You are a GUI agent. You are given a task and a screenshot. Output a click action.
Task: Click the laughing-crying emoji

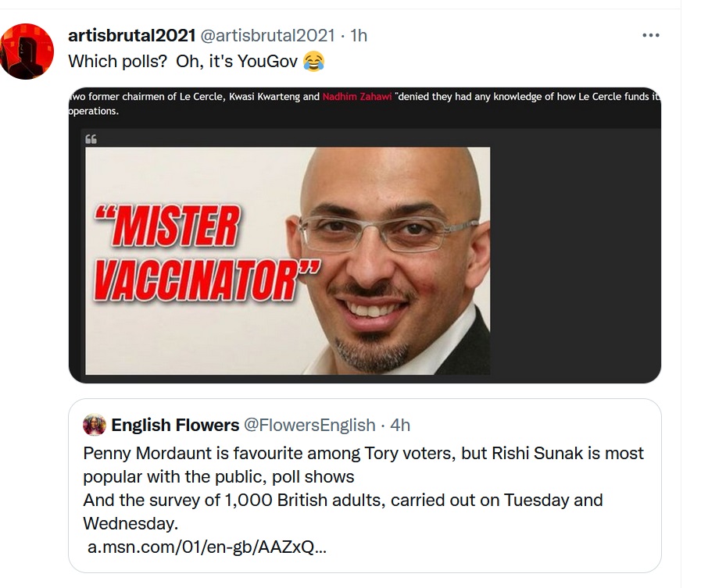coord(313,61)
